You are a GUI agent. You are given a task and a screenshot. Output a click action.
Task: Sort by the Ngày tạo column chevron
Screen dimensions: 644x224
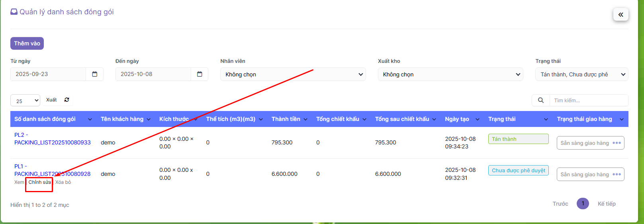coord(477,119)
